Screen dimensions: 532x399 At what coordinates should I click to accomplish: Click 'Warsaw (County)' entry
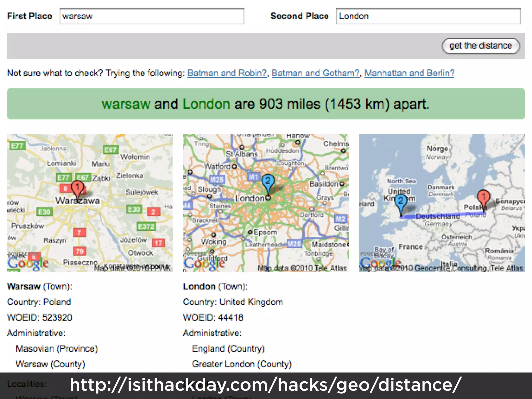[x=50, y=364]
